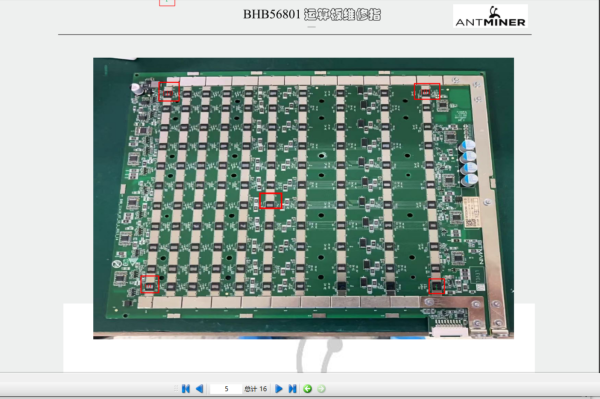600x399 pixels.
Task: Click the toolbar drag handle grip
Action: [176, 389]
